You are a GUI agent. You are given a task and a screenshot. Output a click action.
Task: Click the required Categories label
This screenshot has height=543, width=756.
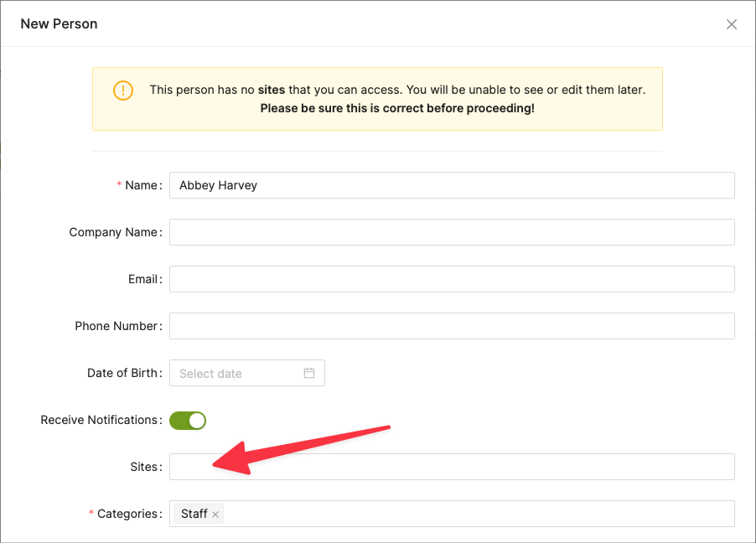(x=127, y=514)
